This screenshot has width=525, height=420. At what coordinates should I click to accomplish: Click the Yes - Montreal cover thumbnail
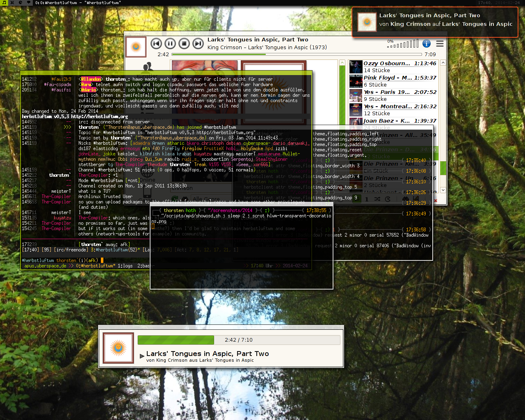(x=356, y=110)
